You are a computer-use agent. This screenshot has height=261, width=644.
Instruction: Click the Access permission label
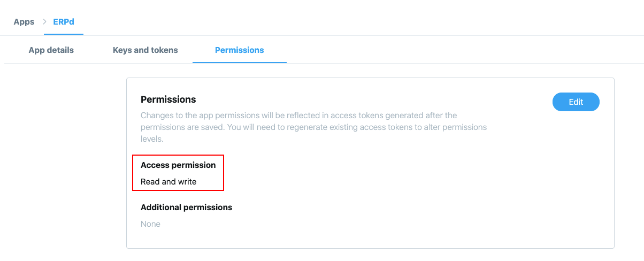coord(178,165)
